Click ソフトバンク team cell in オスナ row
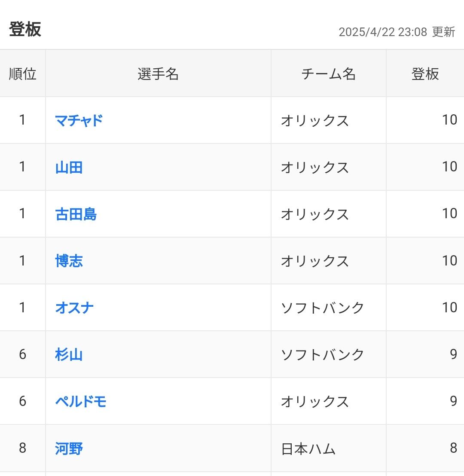This screenshot has height=476, width=464. 322,308
